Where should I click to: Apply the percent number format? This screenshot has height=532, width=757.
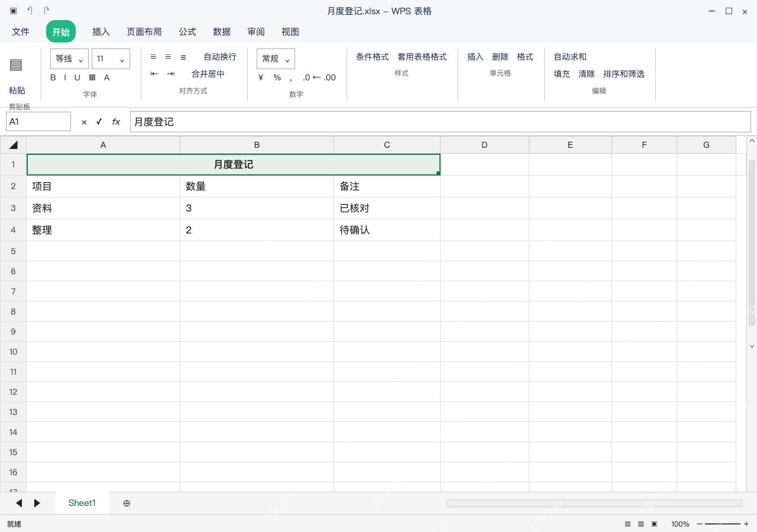click(x=277, y=77)
